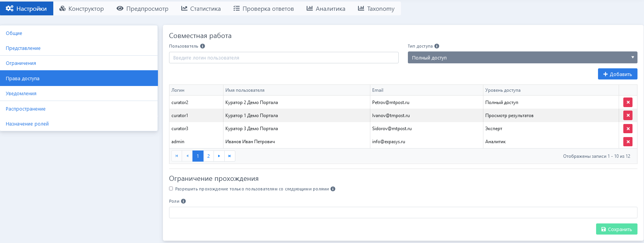Viewport: 644px width, 243px height.
Task: Click info icon next to Пользователь label
Action: tap(202, 46)
